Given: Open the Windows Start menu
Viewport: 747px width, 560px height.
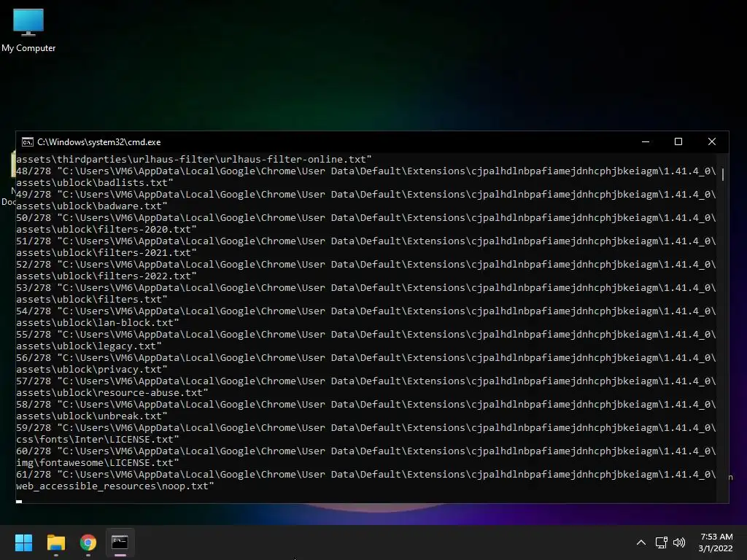Looking at the screenshot, I should click(23, 542).
